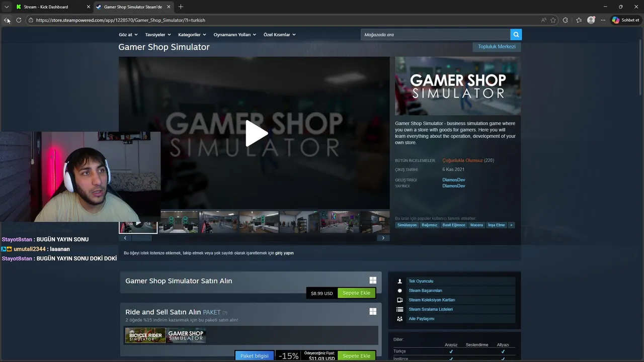This screenshot has height=362, width=644.
Task: Expand the Göz at menu
Action: [128, 35]
